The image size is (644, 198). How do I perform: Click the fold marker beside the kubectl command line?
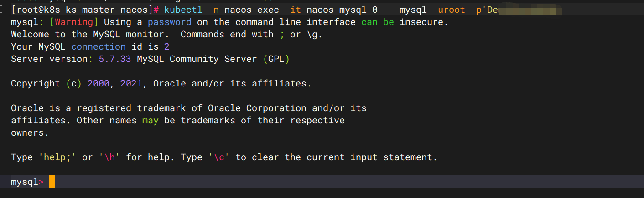[2, 10]
